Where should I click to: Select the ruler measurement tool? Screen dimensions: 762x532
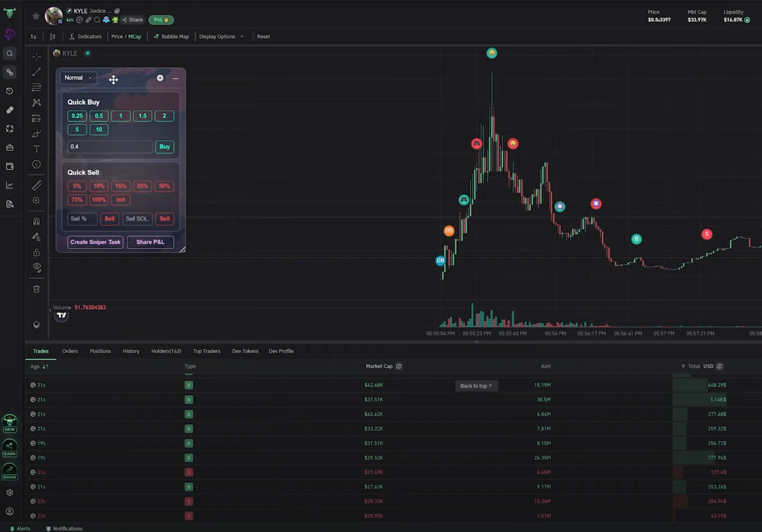37,185
